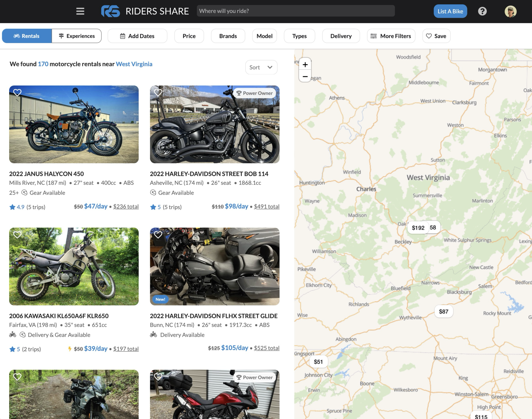Image resolution: width=532 pixels, height=419 pixels.
Task: Select the partially hidden 58 map marker
Action: coord(434,227)
